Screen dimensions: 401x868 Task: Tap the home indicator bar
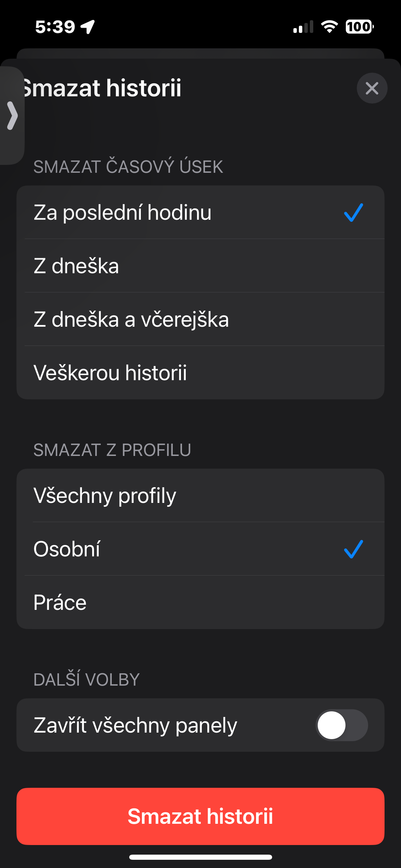point(200,857)
